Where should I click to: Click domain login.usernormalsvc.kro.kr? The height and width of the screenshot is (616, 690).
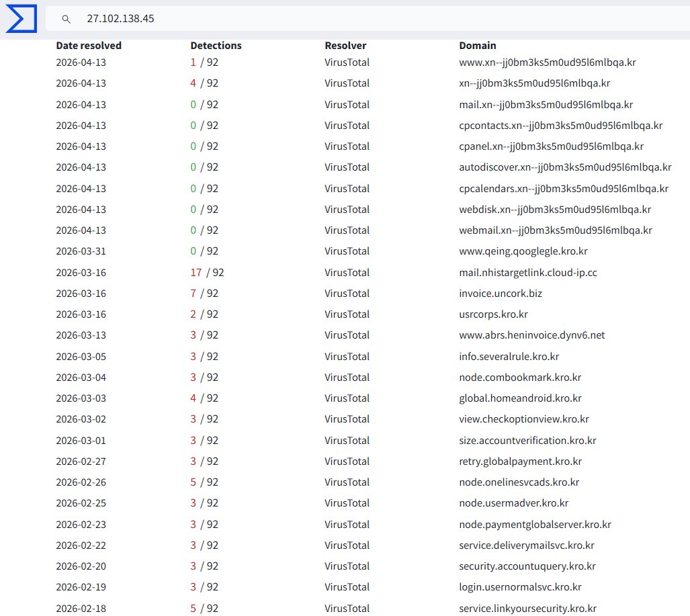[x=520, y=587]
